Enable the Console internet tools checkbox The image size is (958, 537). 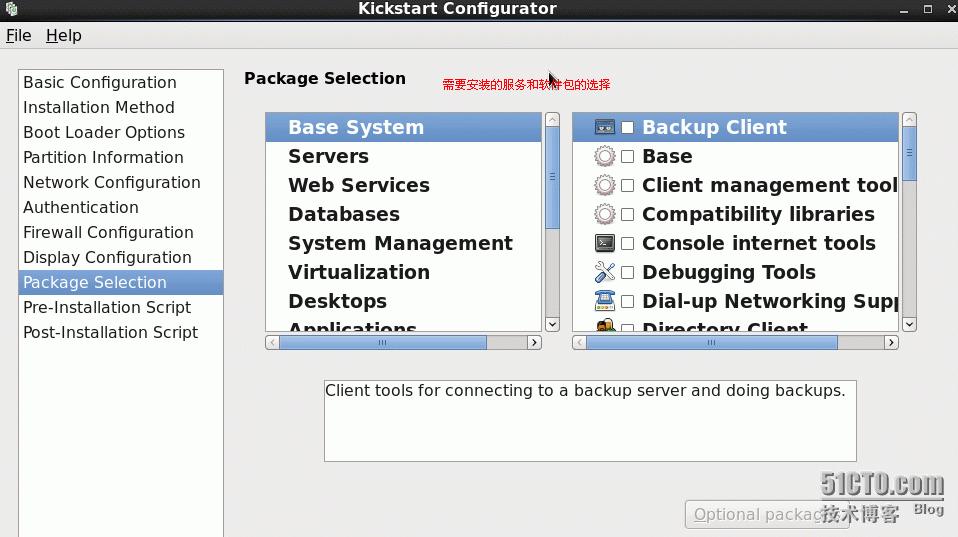pyautogui.click(x=627, y=244)
